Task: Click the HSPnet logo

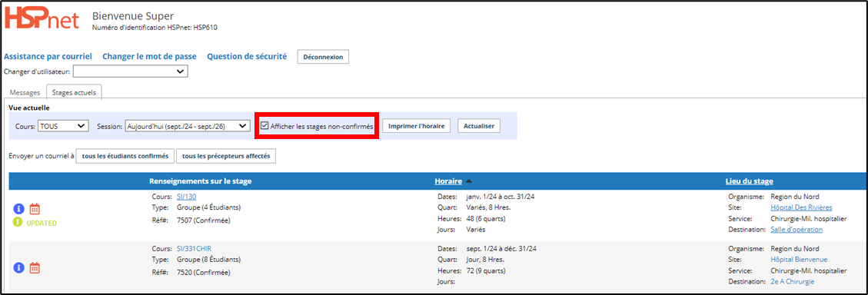Action: pyautogui.click(x=42, y=18)
